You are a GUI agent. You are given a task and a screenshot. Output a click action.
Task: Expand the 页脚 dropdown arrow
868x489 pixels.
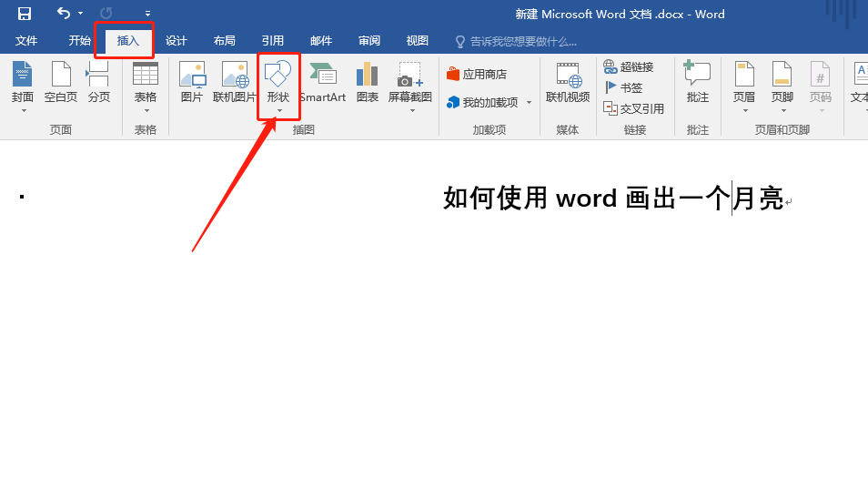783,111
